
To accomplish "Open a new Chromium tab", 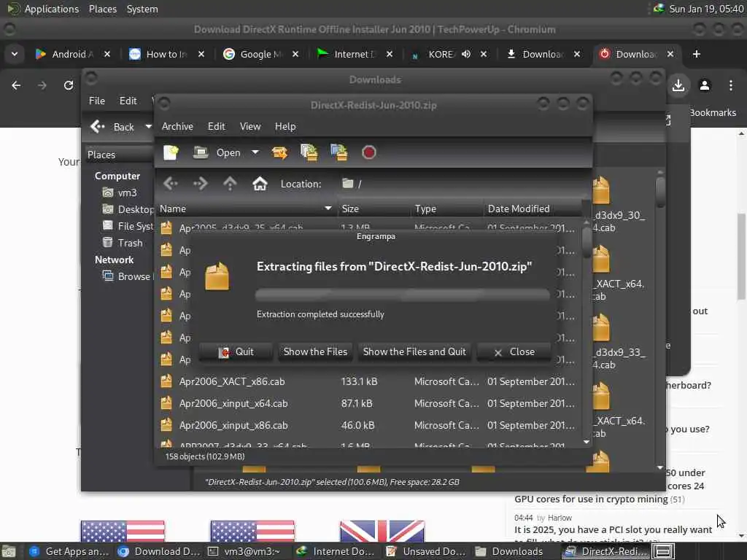I will point(696,54).
